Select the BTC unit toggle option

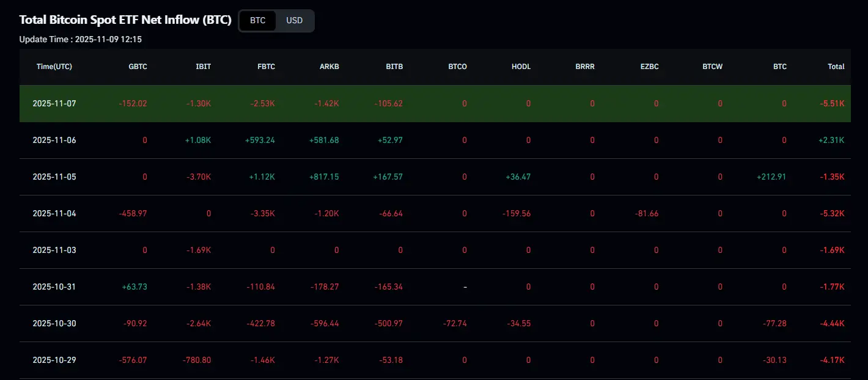[x=257, y=20]
